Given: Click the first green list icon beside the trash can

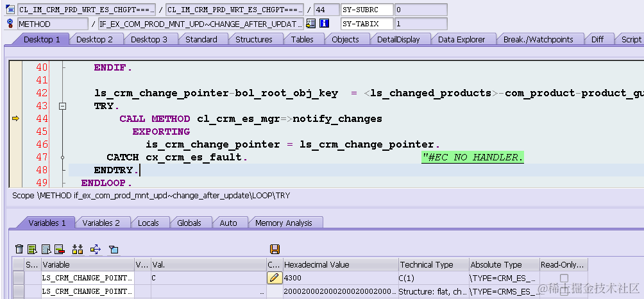Looking at the screenshot, I should [33, 249].
